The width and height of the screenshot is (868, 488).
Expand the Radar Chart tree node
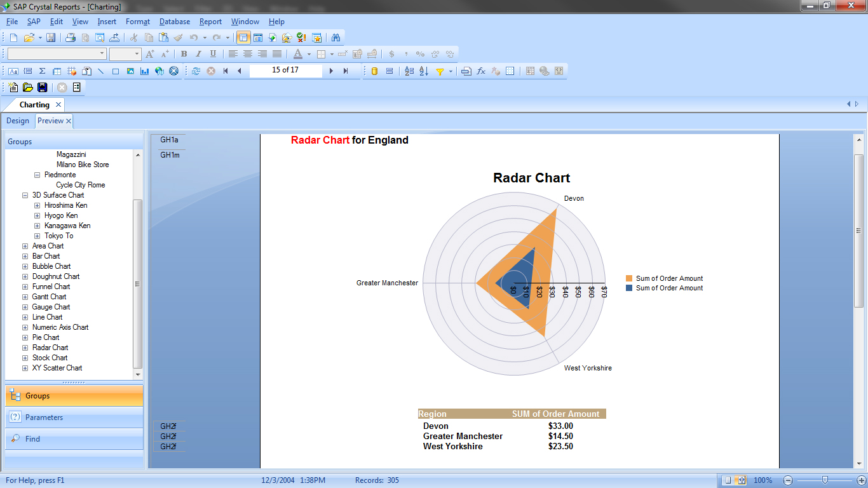pos(25,348)
